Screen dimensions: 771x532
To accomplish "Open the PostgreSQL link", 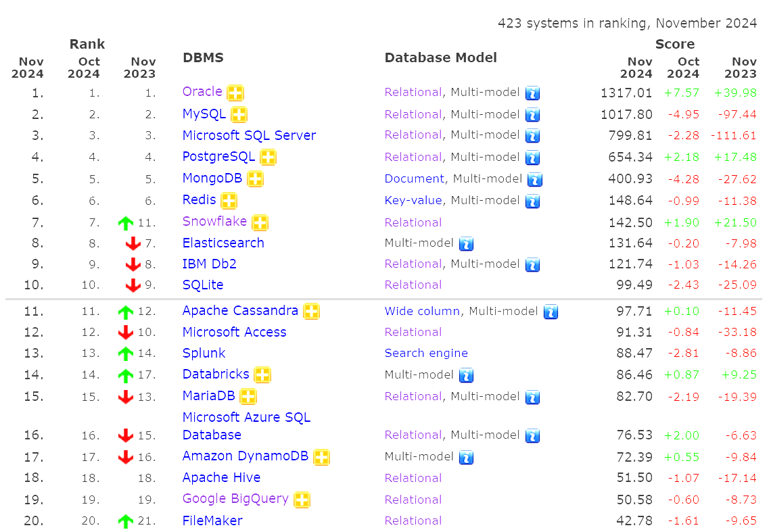I will coord(218,156).
